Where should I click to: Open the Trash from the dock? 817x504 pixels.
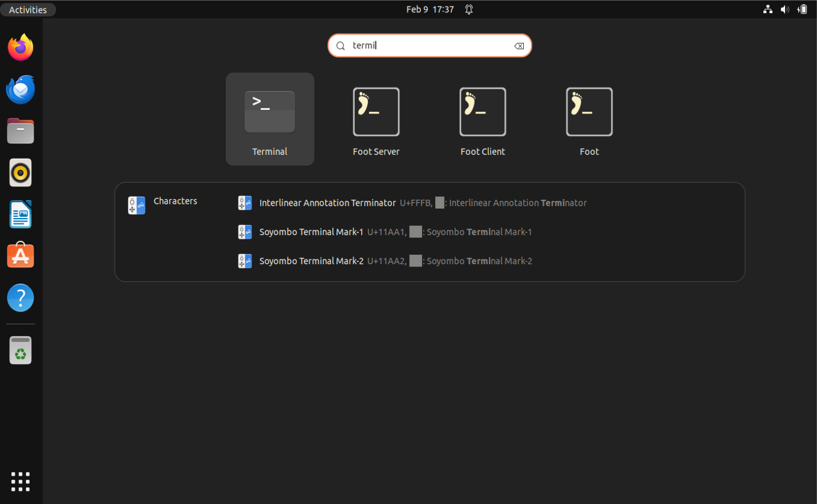tap(21, 350)
